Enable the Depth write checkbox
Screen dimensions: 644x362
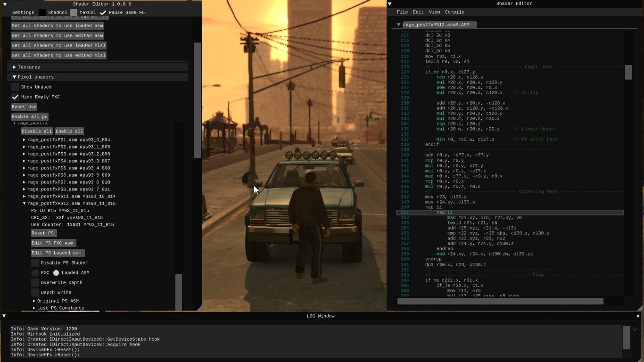click(x=35, y=292)
